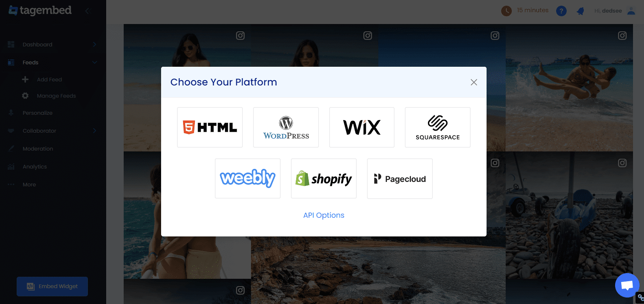Expand the Dashboard menu chevron

point(94,44)
